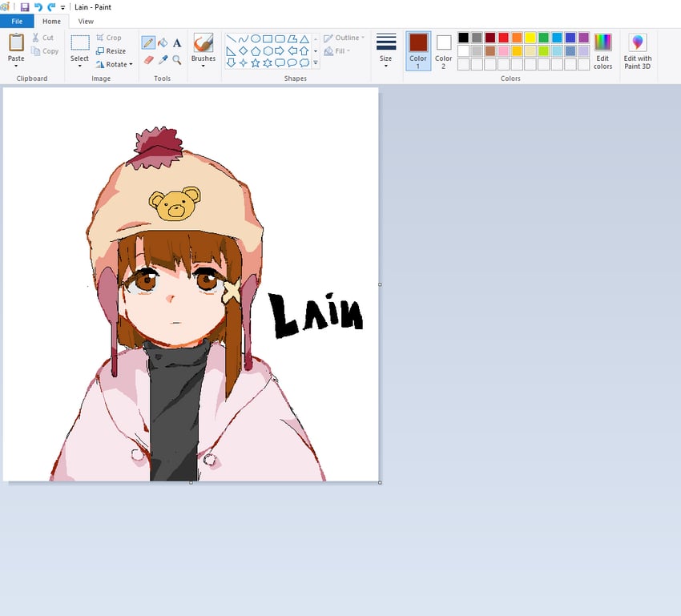Choose the Right triangle shape
Screen dimensions: 681x616
click(231, 50)
